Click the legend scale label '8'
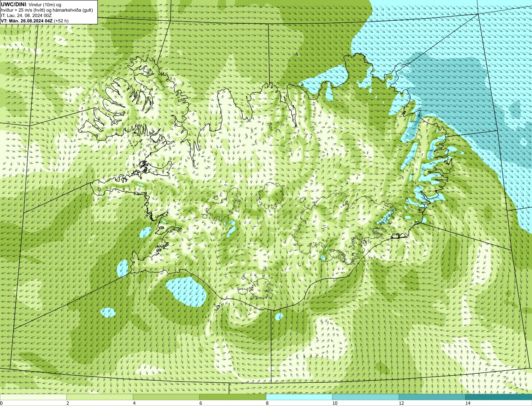The width and height of the screenshot is (532, 406). (267, 403)
